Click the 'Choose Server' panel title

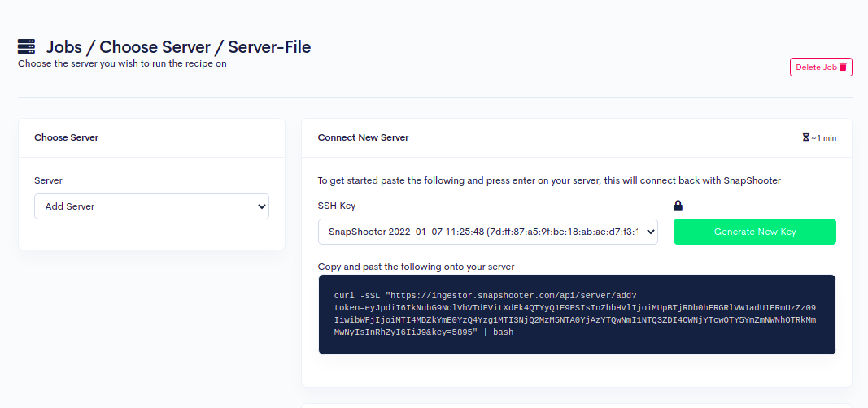click(x=67, y=137)
